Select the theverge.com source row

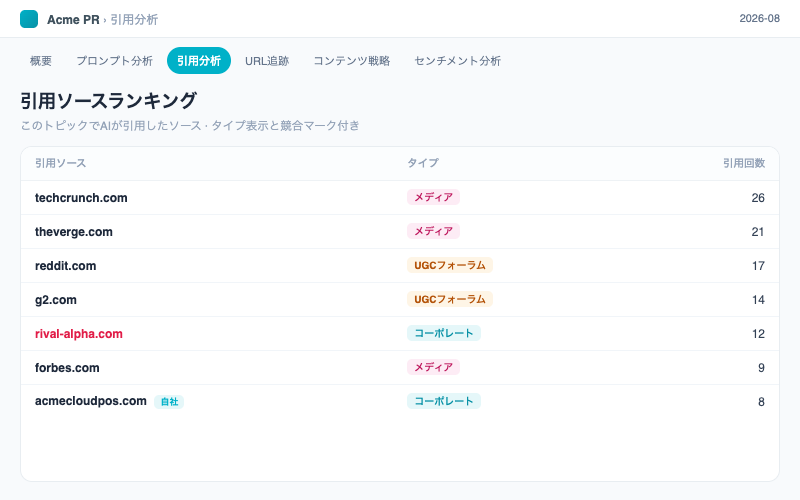(x=400, y=232)
